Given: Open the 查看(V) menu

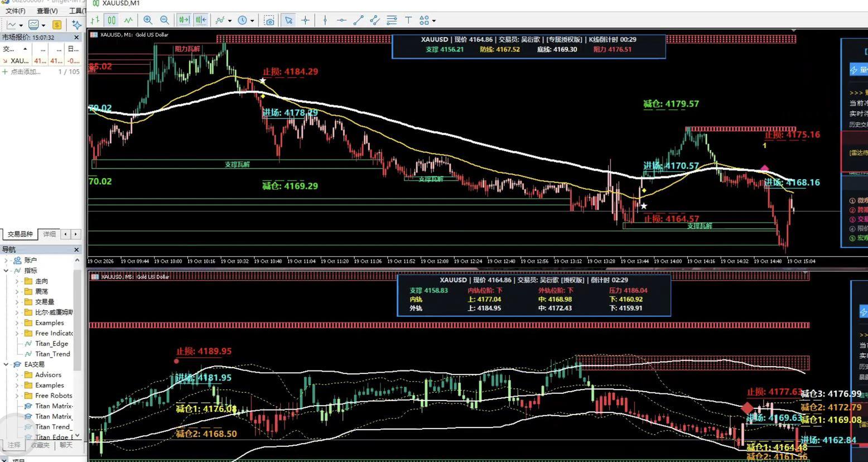Looking at the screenshot, I should pos(47,11).
